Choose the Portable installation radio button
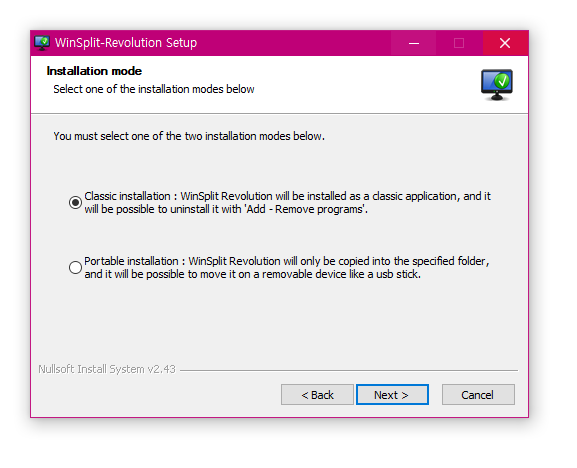Screen dimensions: 577x468 [x=75, y=267]
